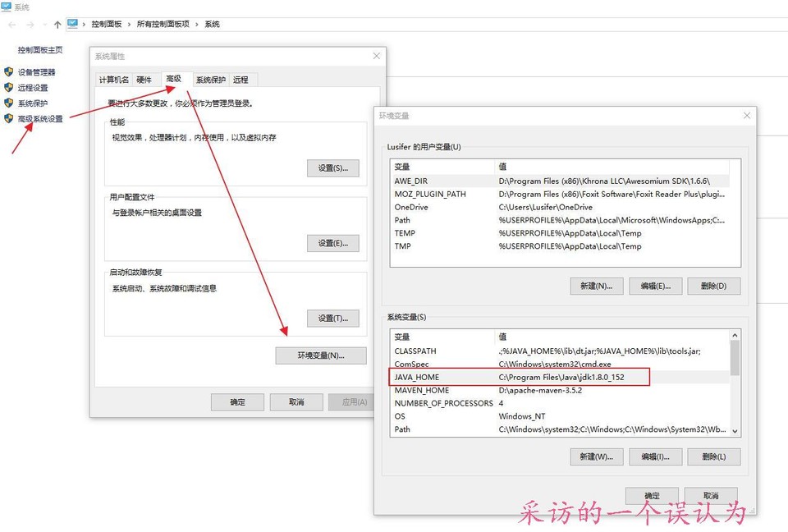Click the system variables list scrollbar down arrow
Image resolution: width=788 pixels, height=532 pixels.
click(x=735, y=430)
